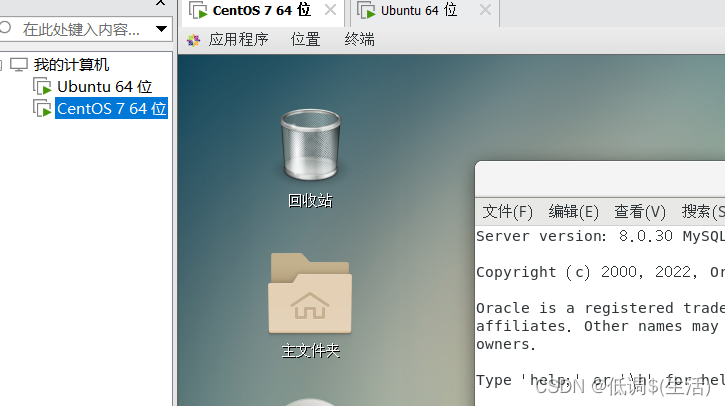Open the library search dropdown arrow

(x=161, y=29)
